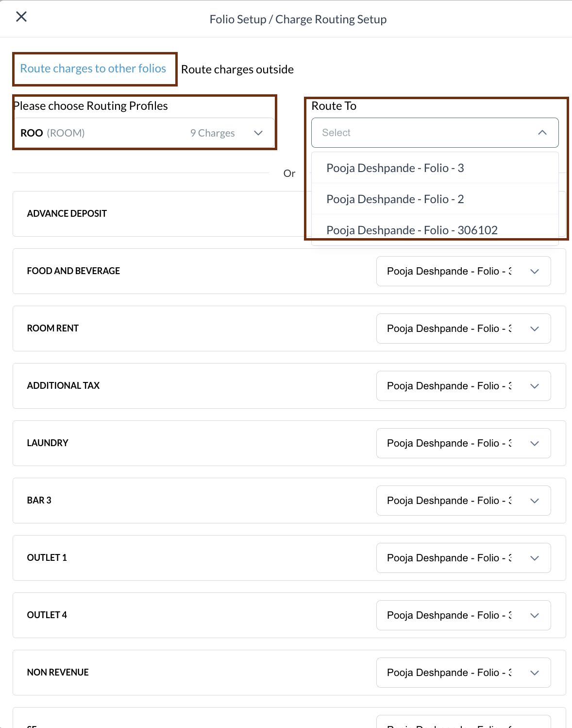Open folio dropdown for Room Rent
Image resolution: width=572 pixels, height=728 pixels.
[463, 329]
